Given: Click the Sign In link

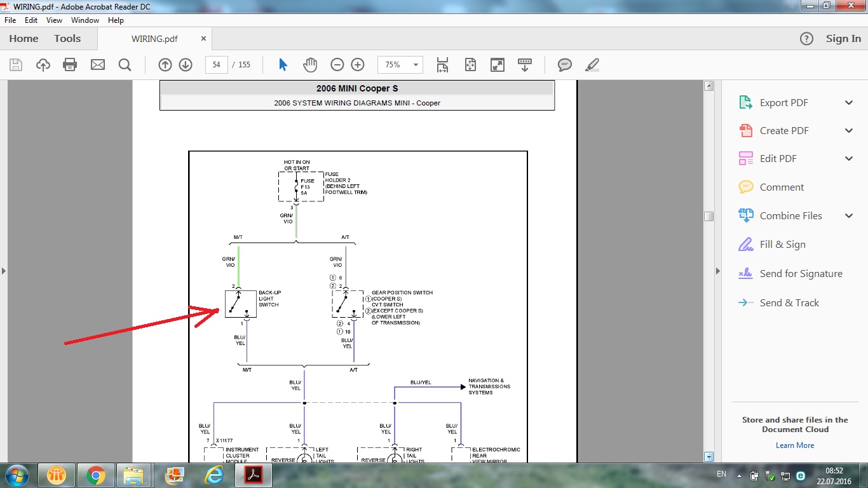Looking at the screenshot, I should pyautogui.click(x=843, y=39).
